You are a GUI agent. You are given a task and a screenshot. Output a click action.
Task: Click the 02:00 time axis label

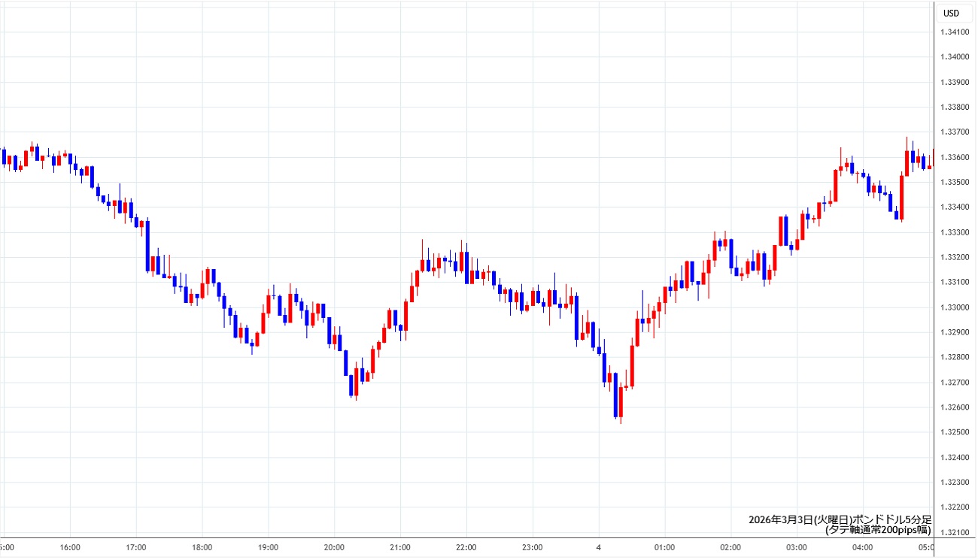click(x=730, y=547)
